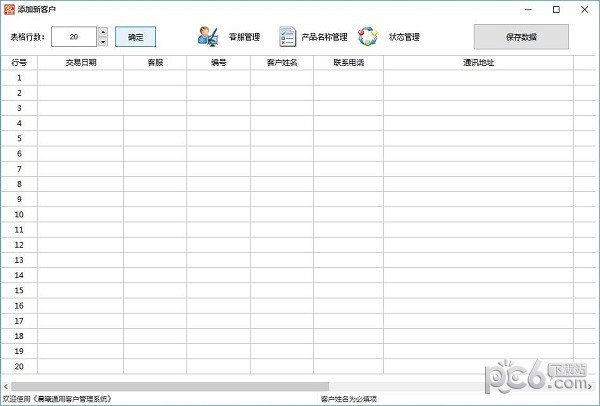Select row number 18 header
Image resolution: width=600 pixels, height=406 pixels.
19,336
